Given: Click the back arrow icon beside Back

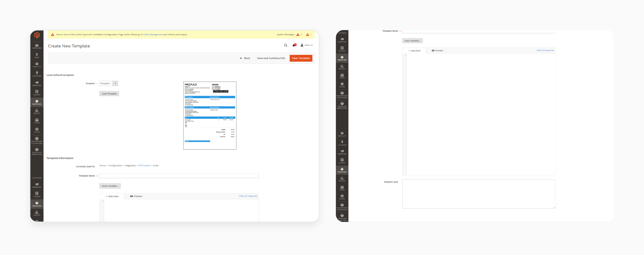Looking at the screenshot, I should [241, 58].
